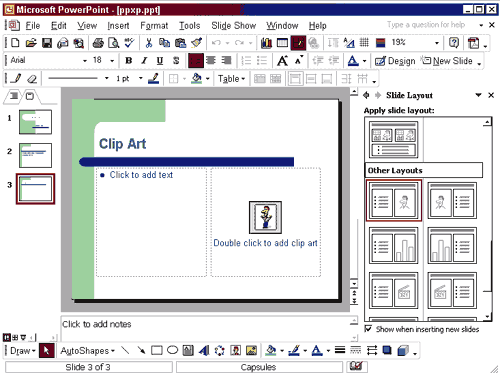Image resolution: width=500 pixels, height=375 pixels.
Task: Insert Clip Art from drawing toolbar
Action: pos(236,350)
